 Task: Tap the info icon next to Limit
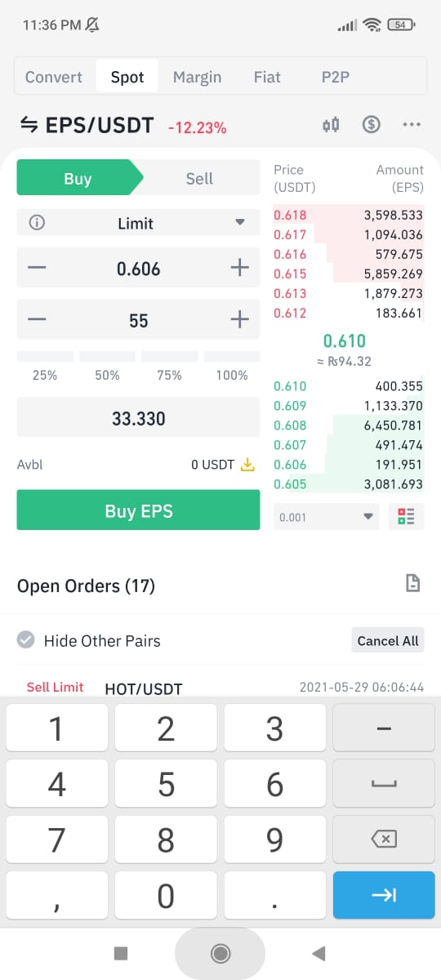(37, 223)
